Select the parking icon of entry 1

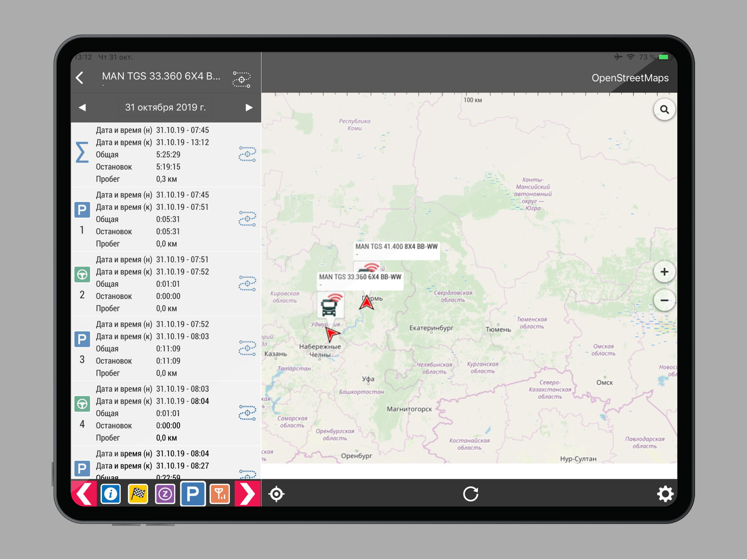coord(82,210)
